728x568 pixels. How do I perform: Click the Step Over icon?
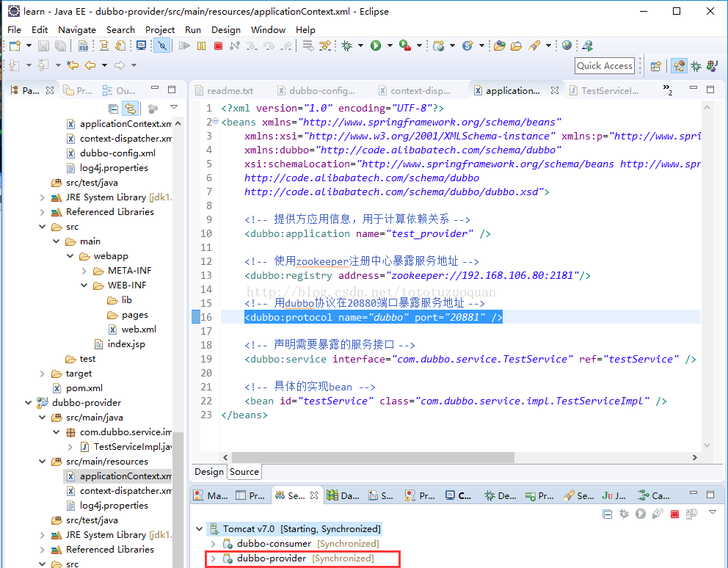[x=269, y=45]
